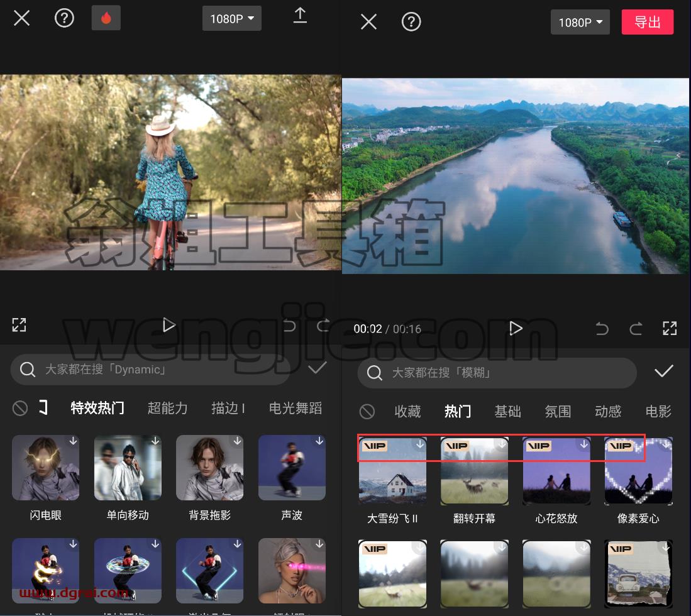The width and height of the screenshot is (691, 616).
Task: Undo in the left editor
Action: pyautogui.click(x=289, y=325)
